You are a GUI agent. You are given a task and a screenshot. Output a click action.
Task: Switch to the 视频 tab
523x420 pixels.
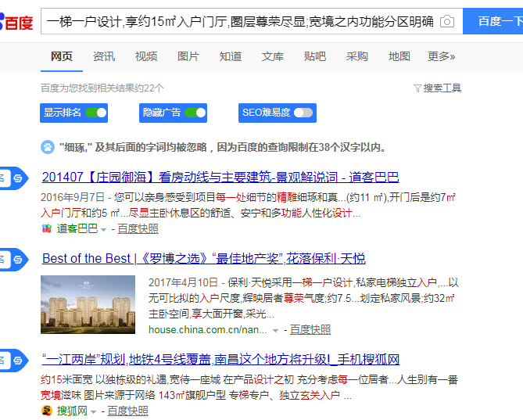click(146, 56)
